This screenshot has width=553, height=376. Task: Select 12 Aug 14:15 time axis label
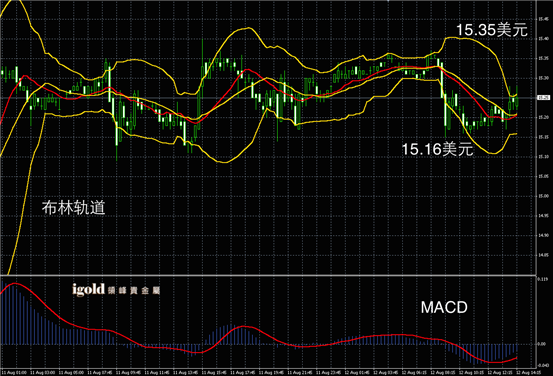coord(529,372)
